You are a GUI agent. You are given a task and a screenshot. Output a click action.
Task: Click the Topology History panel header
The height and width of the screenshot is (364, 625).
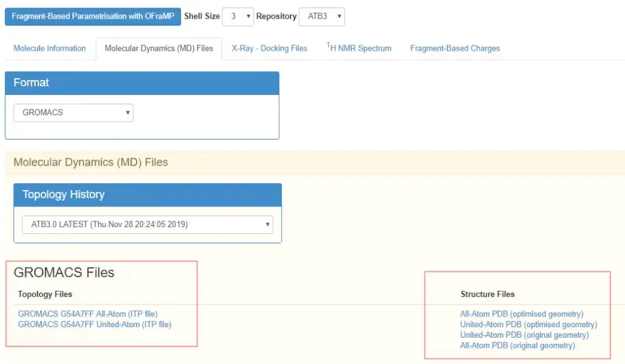point(147,195)
